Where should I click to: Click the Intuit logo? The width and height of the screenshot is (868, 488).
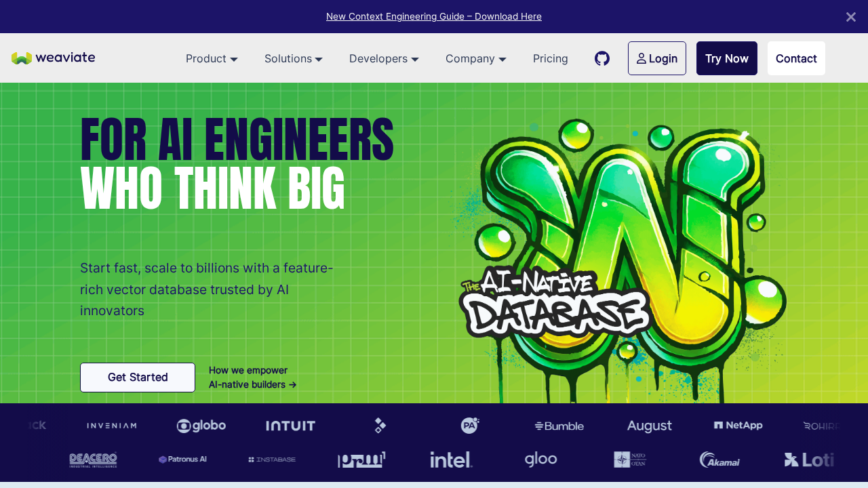tap(290, 426)
